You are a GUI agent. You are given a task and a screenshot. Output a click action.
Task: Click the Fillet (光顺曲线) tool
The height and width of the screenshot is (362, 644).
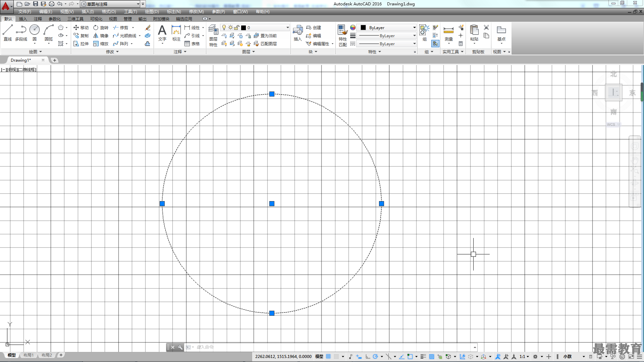coord(125,36)
